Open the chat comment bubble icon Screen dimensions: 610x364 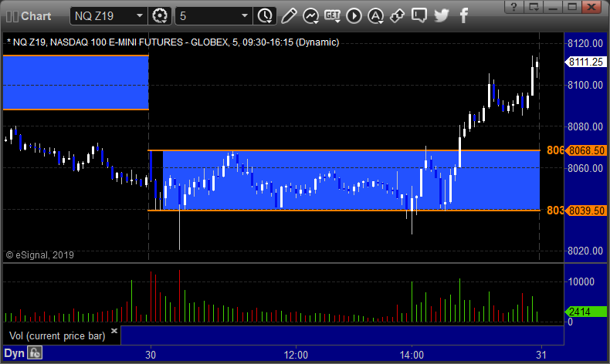(419, 16)
